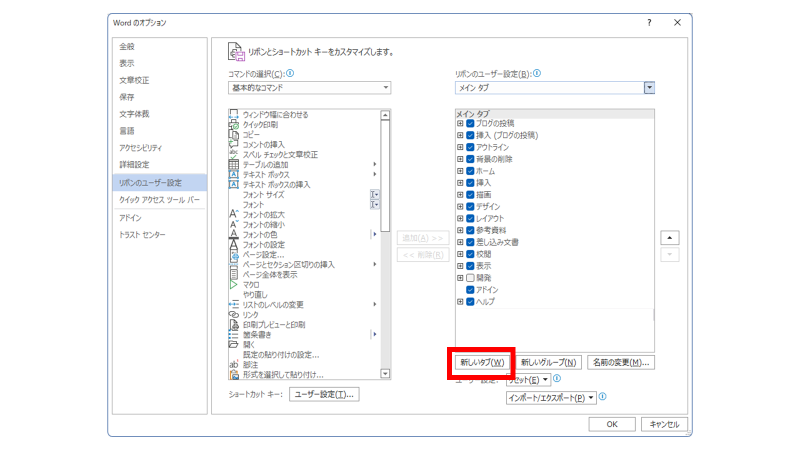Select the コメントの挿入 icon command

pos(234,144)
